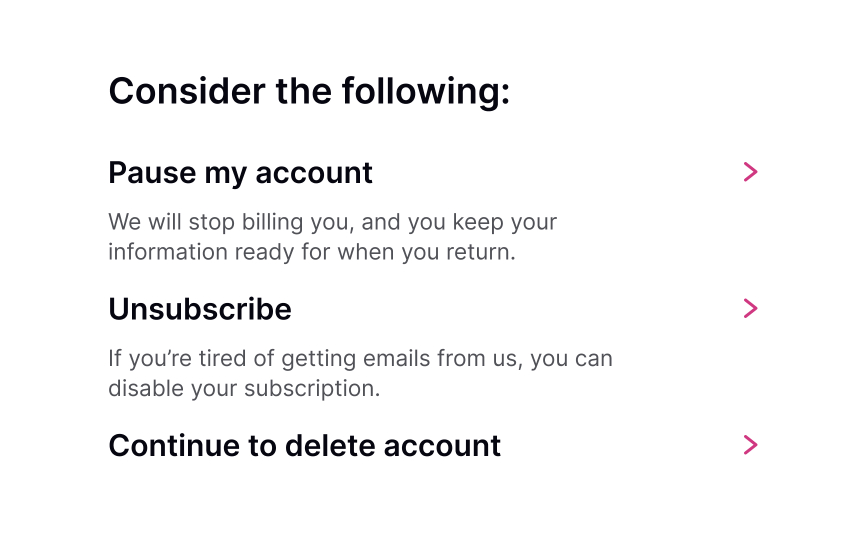Select the Pause my account option
864x540 pixels.
[x=240, y=173]
